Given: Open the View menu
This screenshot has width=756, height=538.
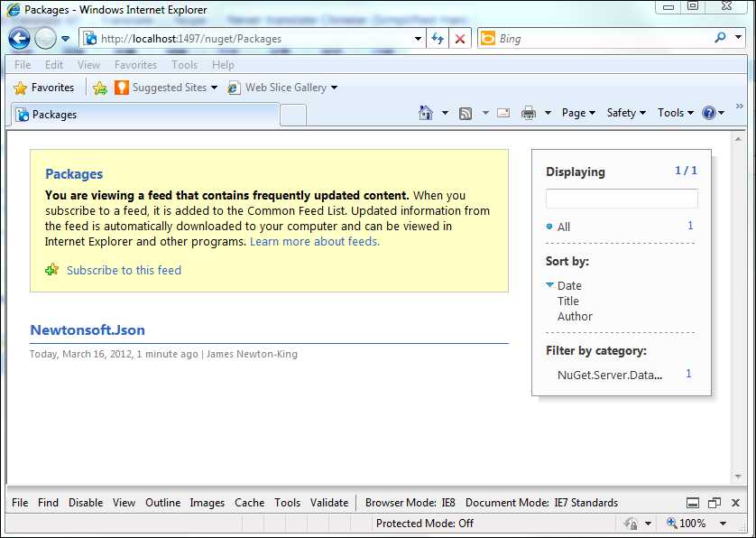Looking at the screenshot, I should [x=88, y=65].
